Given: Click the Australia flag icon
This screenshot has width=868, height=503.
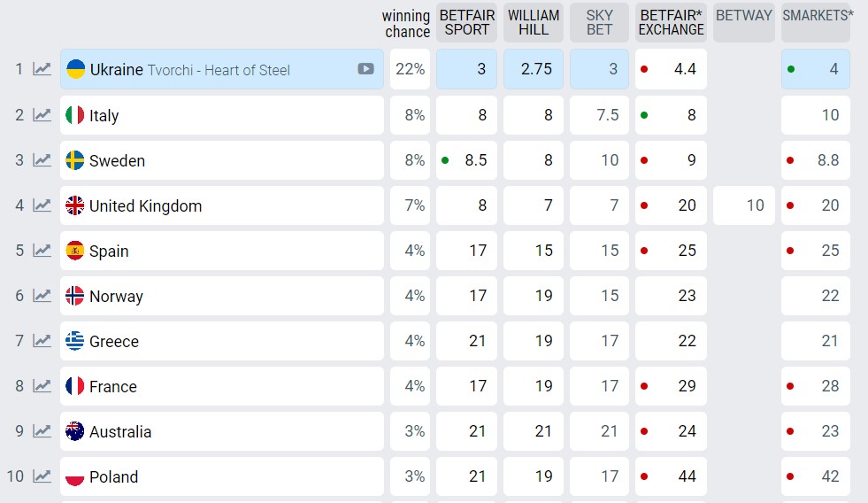Looking at the screenshot, I should tap(75, 431).
